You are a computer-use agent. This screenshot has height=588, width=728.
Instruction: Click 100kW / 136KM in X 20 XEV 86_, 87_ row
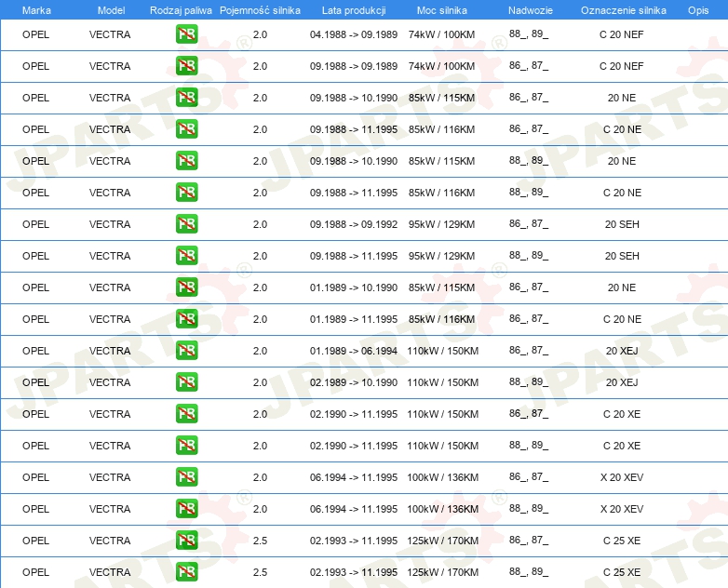click(x=442, y=477)
